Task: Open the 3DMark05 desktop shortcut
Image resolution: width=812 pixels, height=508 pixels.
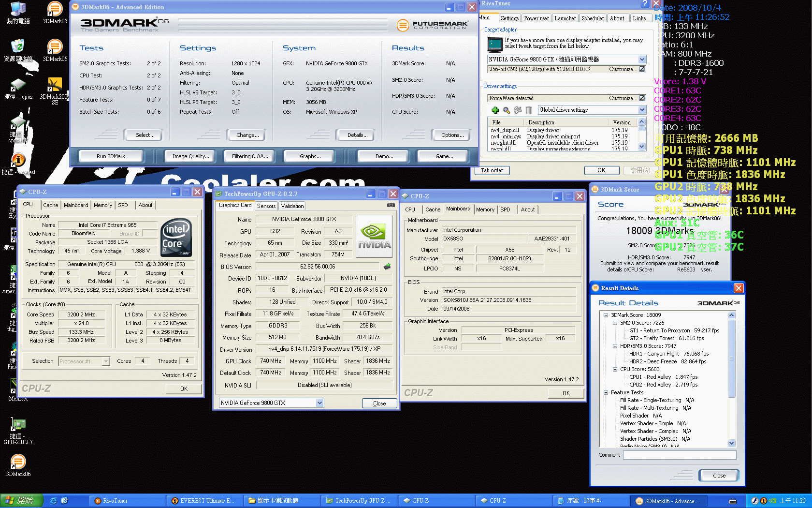Action: (55, 50)
